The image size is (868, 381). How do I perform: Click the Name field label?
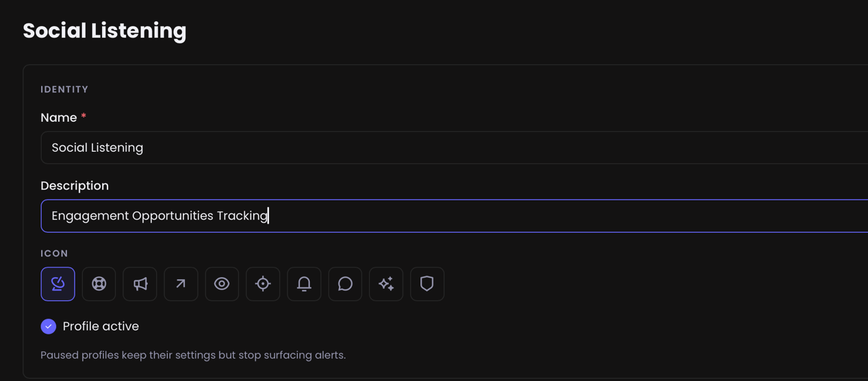click(59, 118)
